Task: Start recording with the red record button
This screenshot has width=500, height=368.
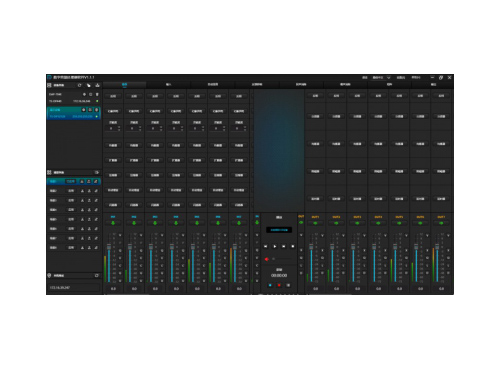Action: tap(279, 285)
